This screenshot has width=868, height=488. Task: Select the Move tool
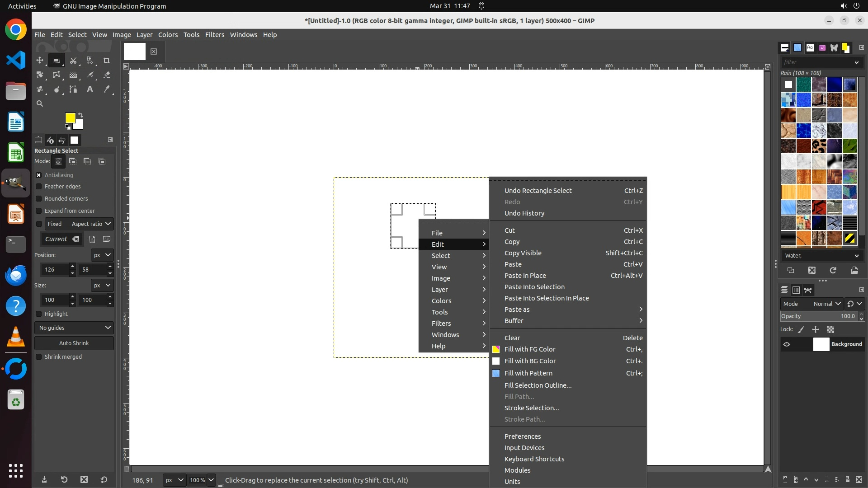click(x=40, y=60)
